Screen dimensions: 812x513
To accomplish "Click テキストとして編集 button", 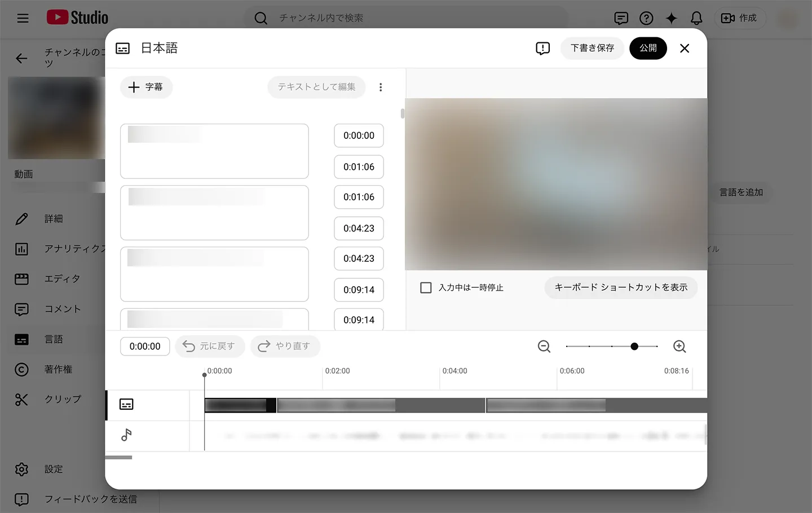I will (316, 87).
